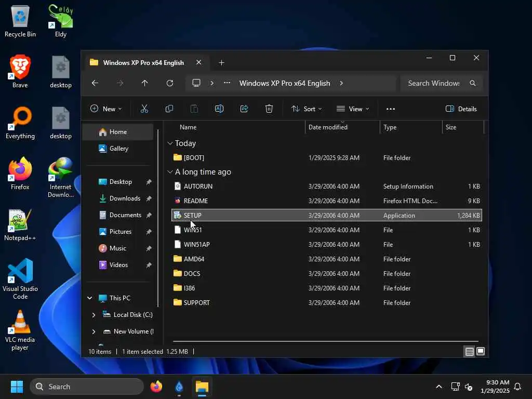
Task: Select the Brave browser desktop icon
Action: [x=20, y=72]
